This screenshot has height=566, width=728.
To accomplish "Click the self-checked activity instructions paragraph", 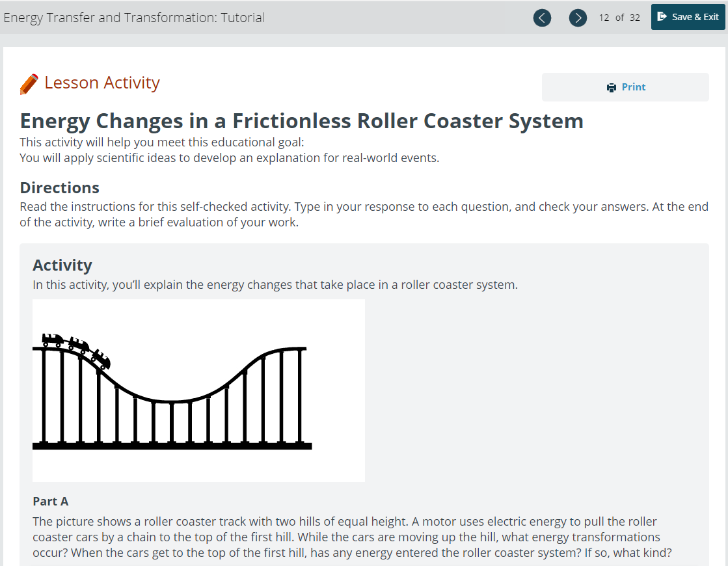I will coord(364,214).
